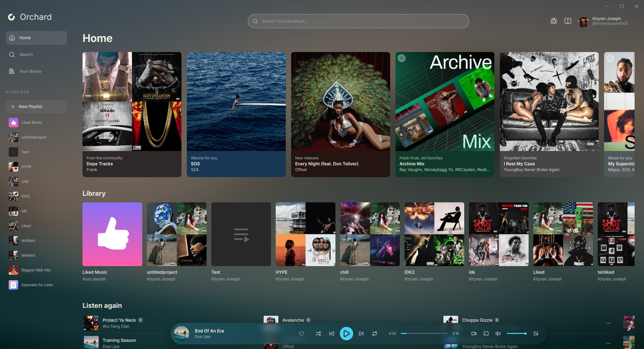Open Biggest R&B Hits sidebar playlist
The width and height of the screenshot is (644, 349).
[x=37, y=270]
